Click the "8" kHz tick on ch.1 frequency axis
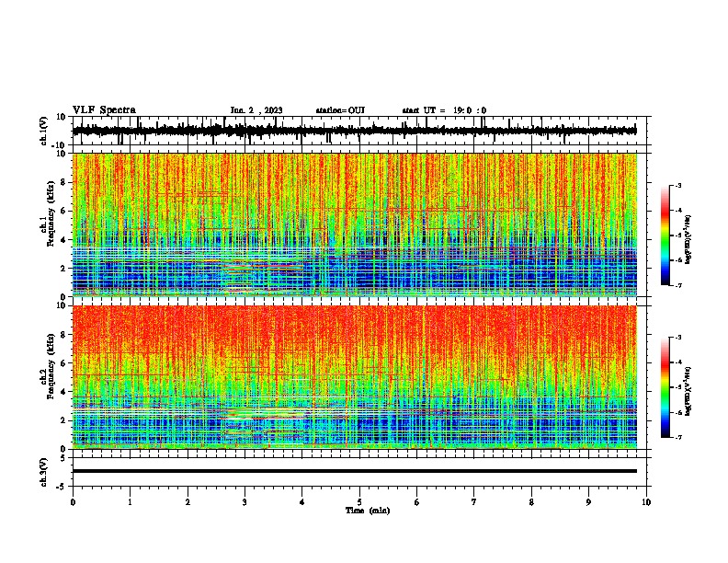Screen dimensions: 728x563 [65, 182]
